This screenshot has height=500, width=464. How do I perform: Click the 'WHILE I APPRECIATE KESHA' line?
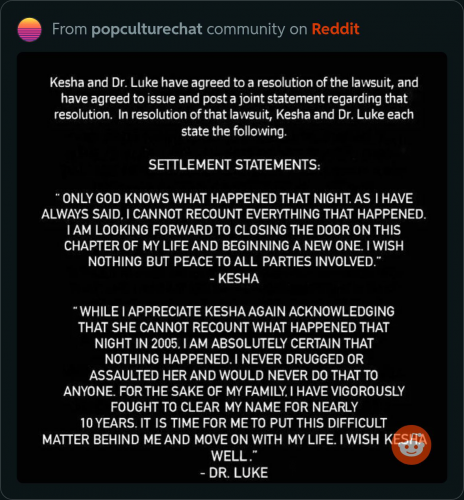pyautogui.click(x=234, y=311)
